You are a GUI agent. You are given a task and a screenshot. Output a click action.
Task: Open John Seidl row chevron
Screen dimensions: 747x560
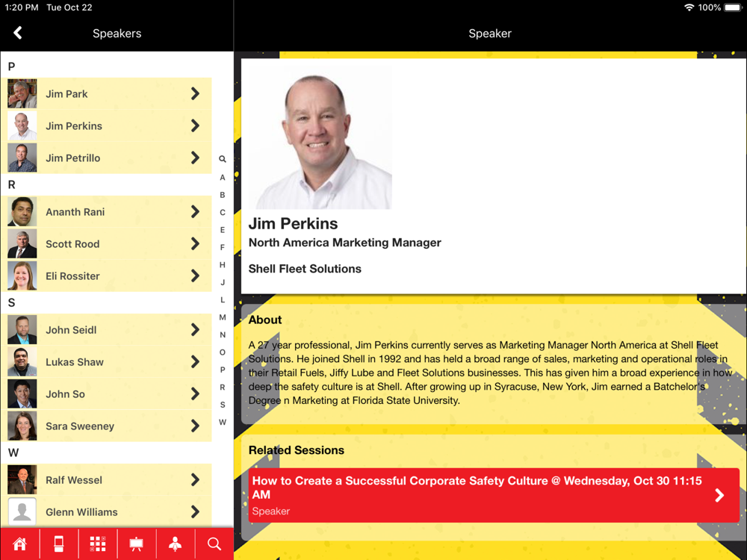point(195,329)
